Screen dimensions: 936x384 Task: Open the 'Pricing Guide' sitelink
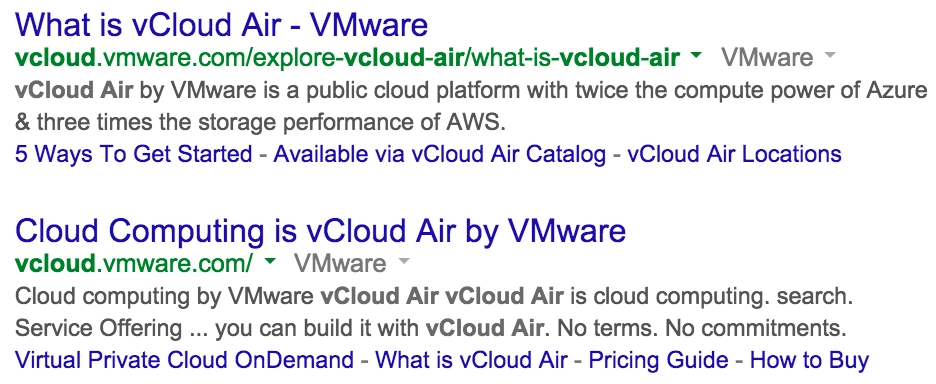pyautogui.click(x=658, y=360)
